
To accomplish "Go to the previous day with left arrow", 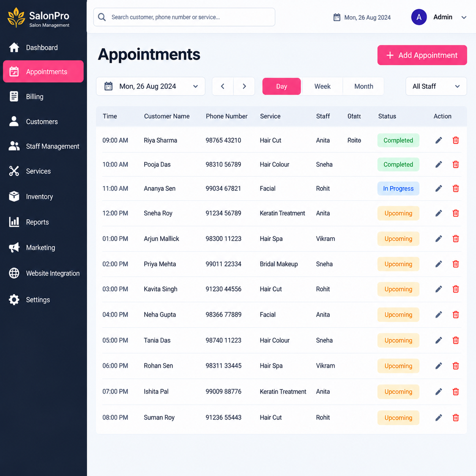I will click(x=223, y=87).
